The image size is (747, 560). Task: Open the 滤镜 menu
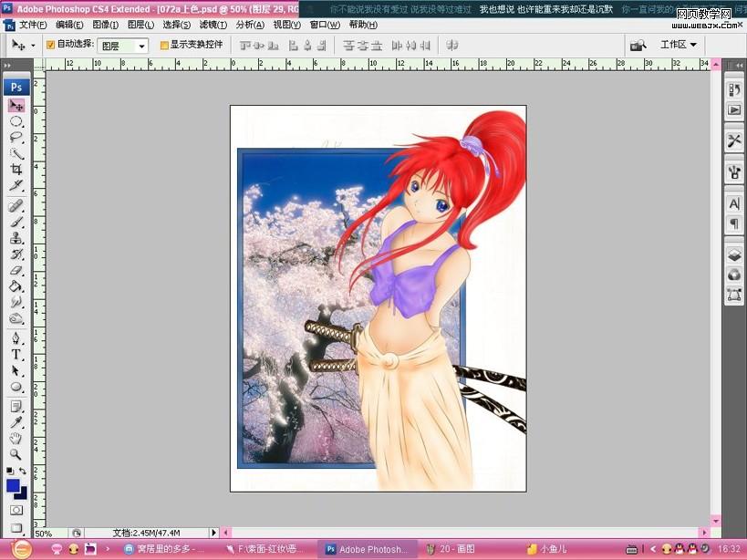pyautogui.click(x=213, y=25)
